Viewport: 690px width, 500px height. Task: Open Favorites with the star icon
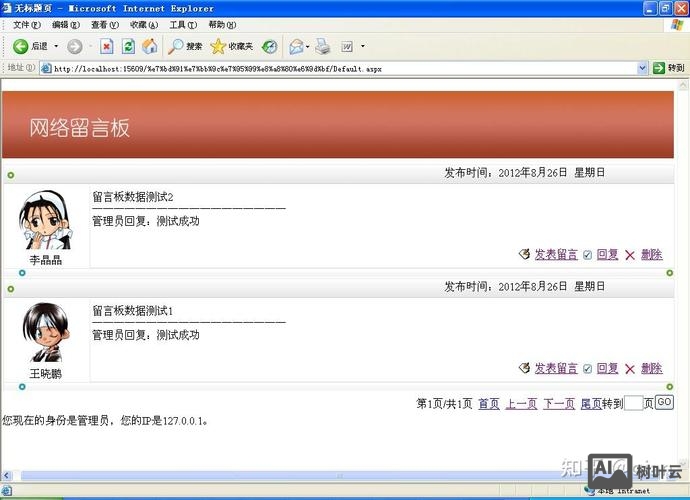point(218,46)
